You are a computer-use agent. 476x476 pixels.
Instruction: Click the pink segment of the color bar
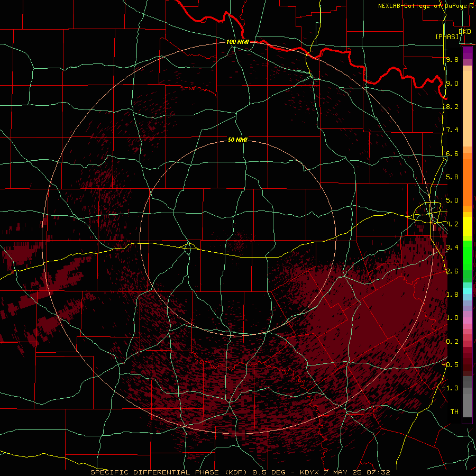pyautogui.click(x=467, y=321)
